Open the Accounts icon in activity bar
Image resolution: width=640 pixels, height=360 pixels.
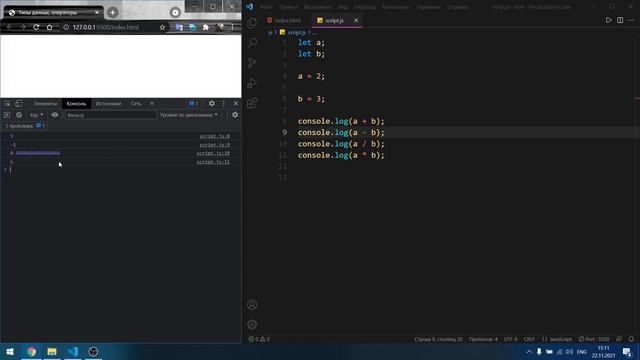tap(252, 305)
